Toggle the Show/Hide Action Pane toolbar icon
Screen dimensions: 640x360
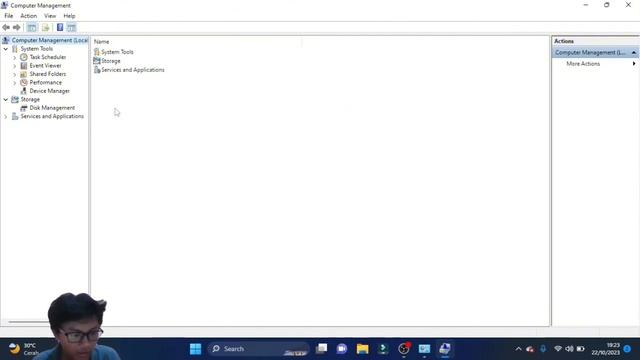pyautogui.click(x=71, y=27)
